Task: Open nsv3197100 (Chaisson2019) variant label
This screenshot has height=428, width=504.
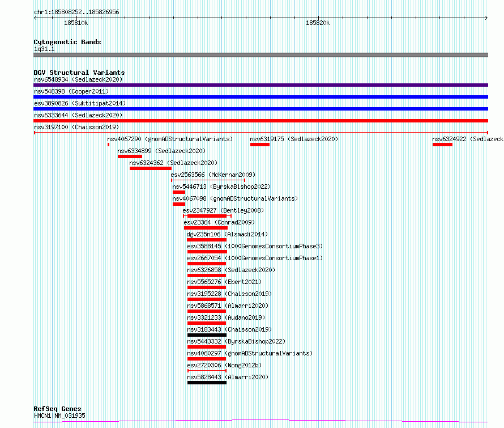Action: coord(76,127)
